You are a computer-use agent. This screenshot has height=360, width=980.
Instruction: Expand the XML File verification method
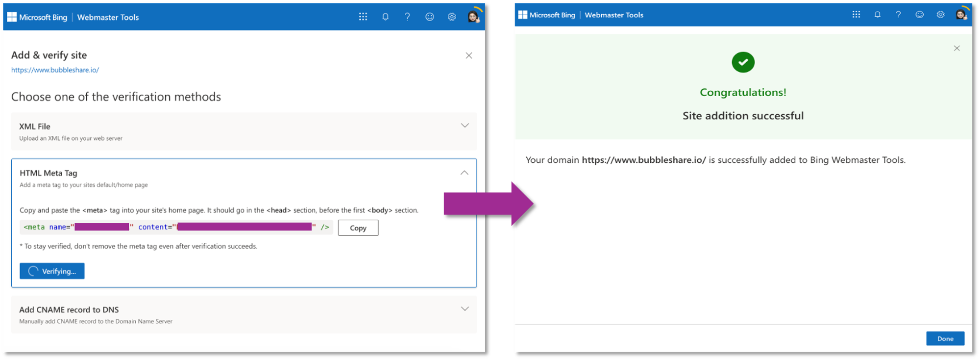coord(465,126)
